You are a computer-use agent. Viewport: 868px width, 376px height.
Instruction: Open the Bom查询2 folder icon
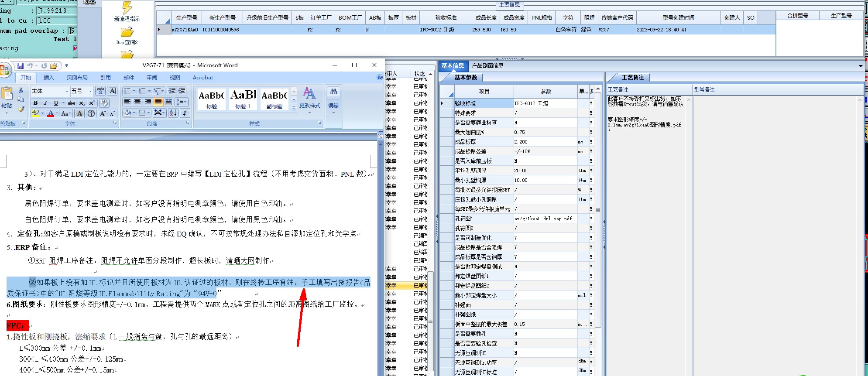point(127,32)
